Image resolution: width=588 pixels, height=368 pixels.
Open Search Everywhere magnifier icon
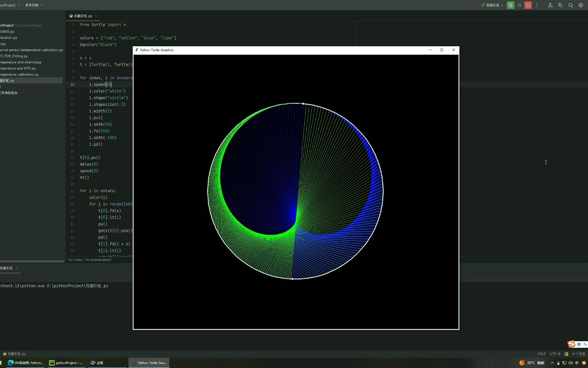point(571,5)
